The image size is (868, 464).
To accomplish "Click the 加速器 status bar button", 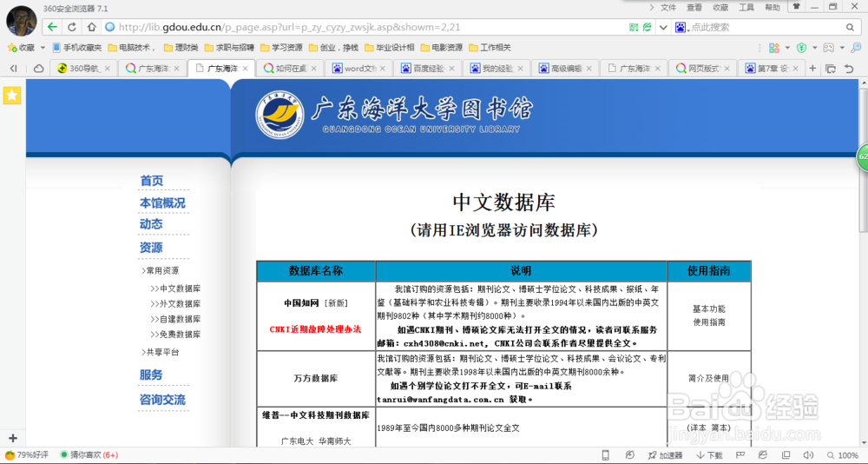I will [x=666, y=455].
